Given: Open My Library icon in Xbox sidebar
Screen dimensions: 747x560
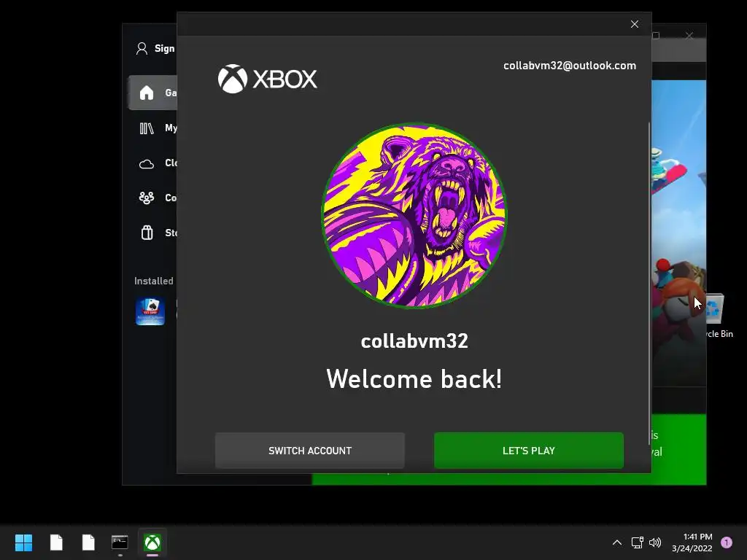Looking at the screenshot, I should point(147,128).
